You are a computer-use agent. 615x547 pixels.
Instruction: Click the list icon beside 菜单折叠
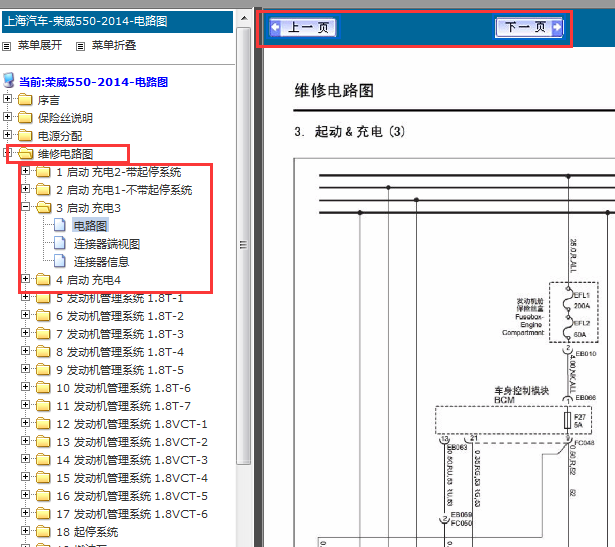[80, 47]
